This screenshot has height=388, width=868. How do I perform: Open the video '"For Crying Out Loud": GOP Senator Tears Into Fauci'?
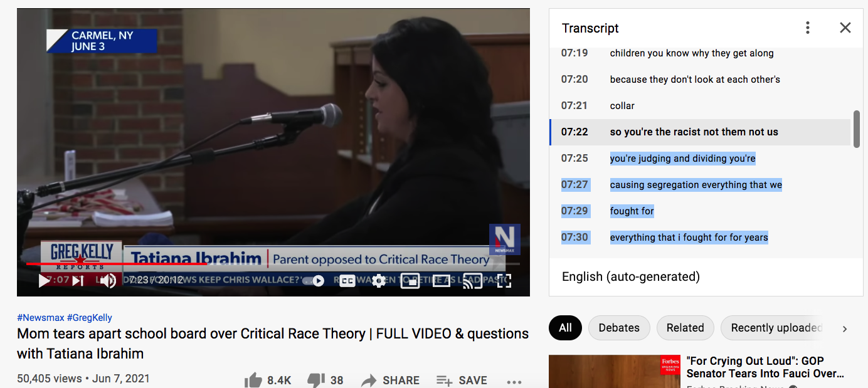coord(765,367)
